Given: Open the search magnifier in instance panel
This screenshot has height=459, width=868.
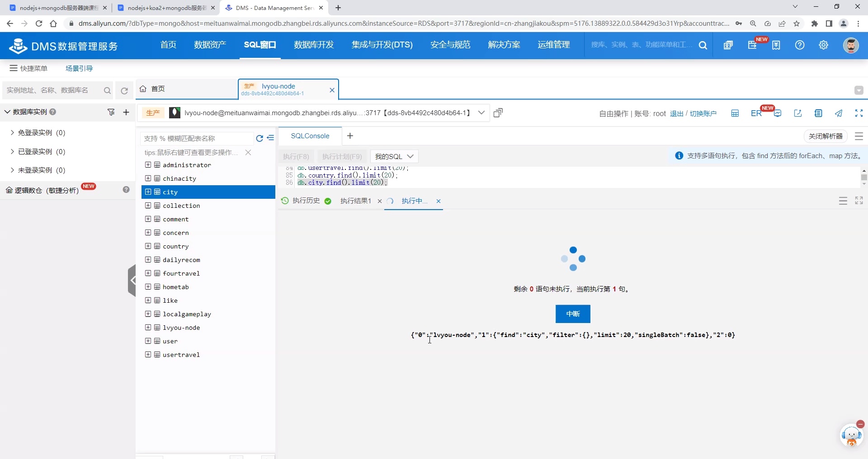Looking at the screenshot, I should tap(107, 90).
